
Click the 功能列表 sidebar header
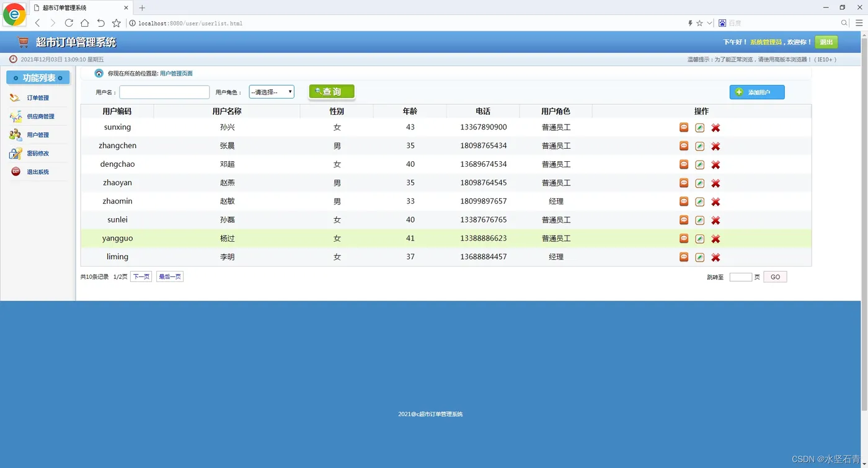click(38, 78)
